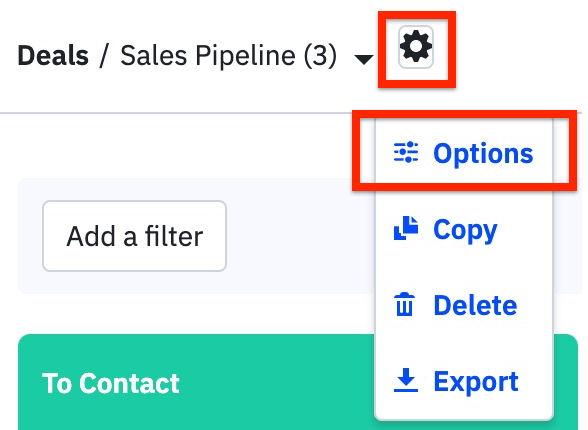Viewport: 588px width, 430px height.
Task: Select the Copy menu entry
Action: (464, 229)
